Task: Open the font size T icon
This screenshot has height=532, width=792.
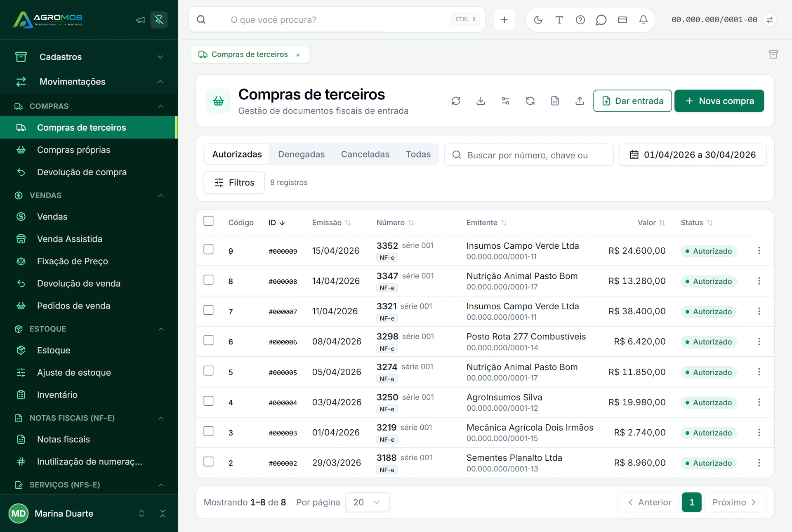Action: coord(559,20)
